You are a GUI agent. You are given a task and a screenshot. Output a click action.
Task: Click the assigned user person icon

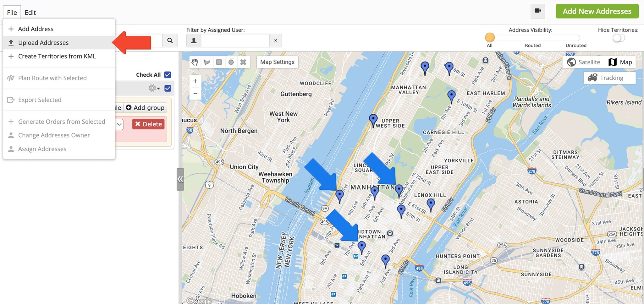pyautogui.click(x=194, y=41)
